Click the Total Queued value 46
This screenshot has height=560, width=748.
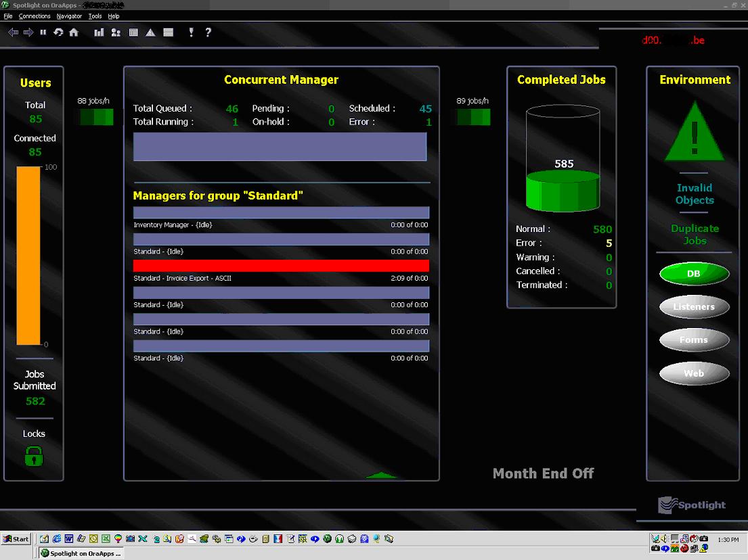coord(232,109)
